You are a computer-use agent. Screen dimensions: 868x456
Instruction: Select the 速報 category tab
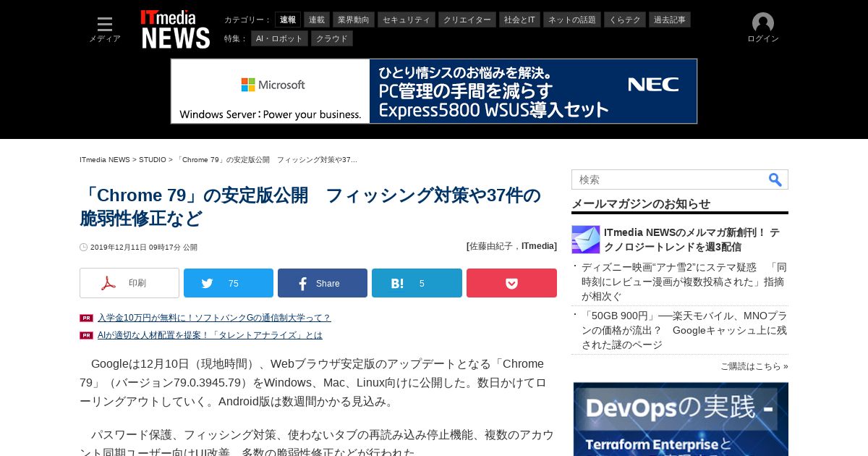288,20
